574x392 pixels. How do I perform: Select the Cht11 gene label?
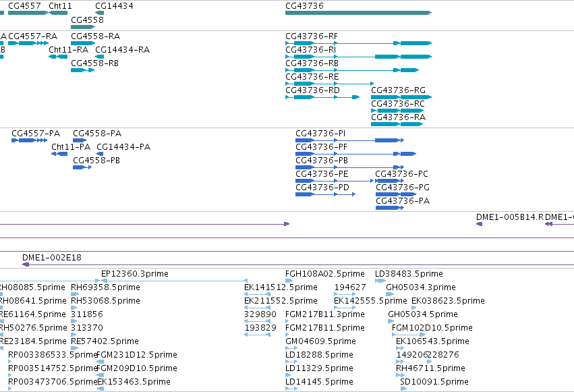(x=61, y=6)
